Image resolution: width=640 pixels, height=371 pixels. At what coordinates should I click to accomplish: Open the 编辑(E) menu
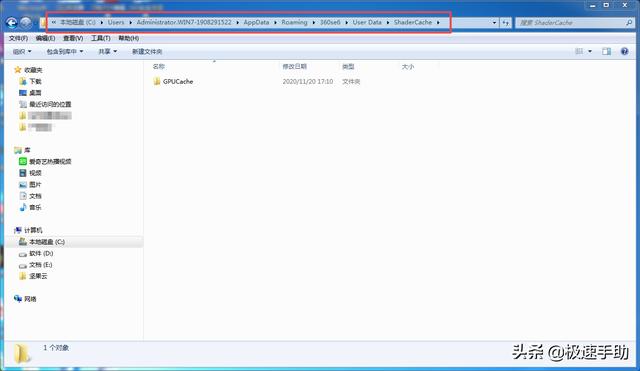point(45,38)
